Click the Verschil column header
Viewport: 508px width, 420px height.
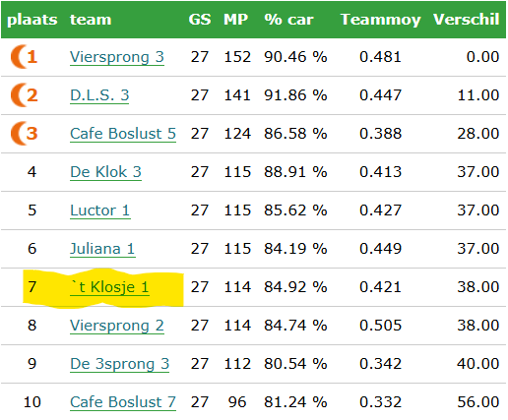tap(467, 20)
